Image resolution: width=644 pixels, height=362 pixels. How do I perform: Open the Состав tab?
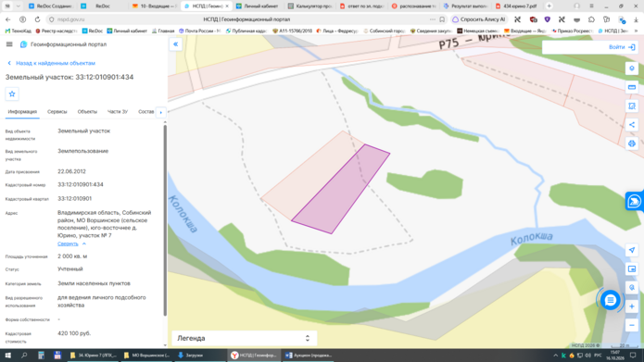[x=145, y=112]
